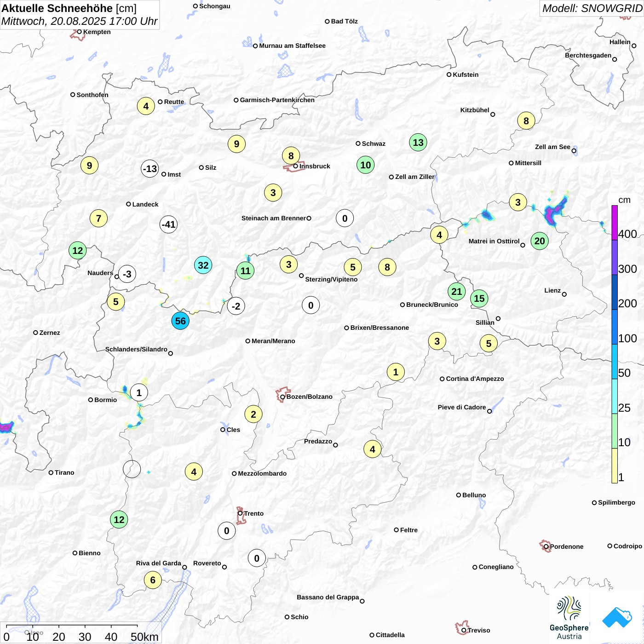
Task: Click the green station marker showing 11
Action: pos(246,271)
